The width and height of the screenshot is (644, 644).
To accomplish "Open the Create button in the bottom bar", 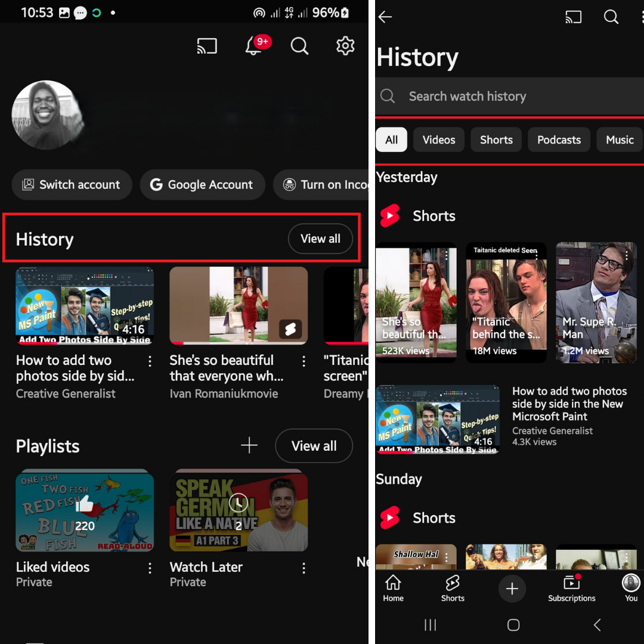I will [512, 589].
